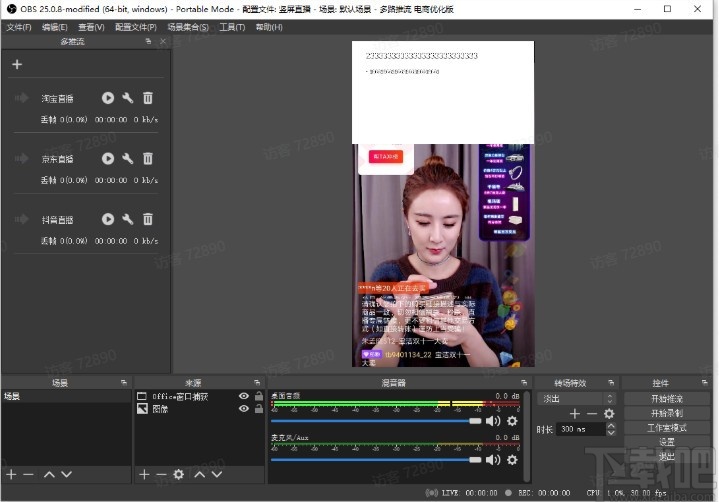Open the 配置文件(P) menu

(136, 27)
